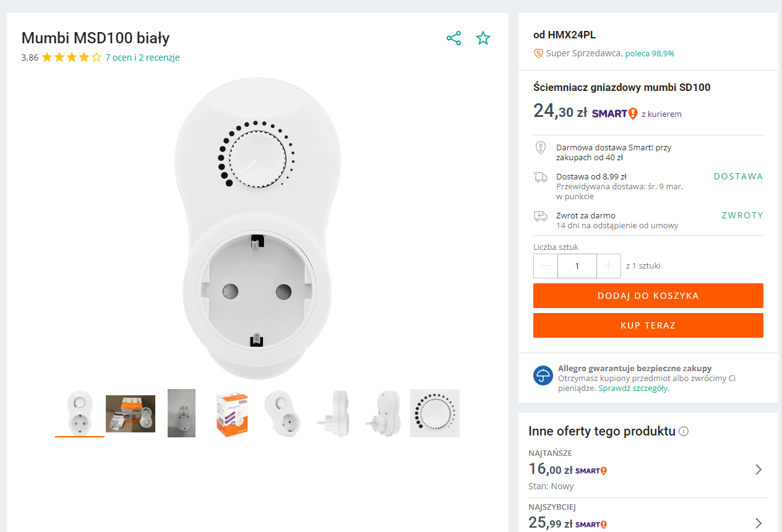This screenshot has height=532, width=782.
Task: Click the free returns icon
Action: 541,216
